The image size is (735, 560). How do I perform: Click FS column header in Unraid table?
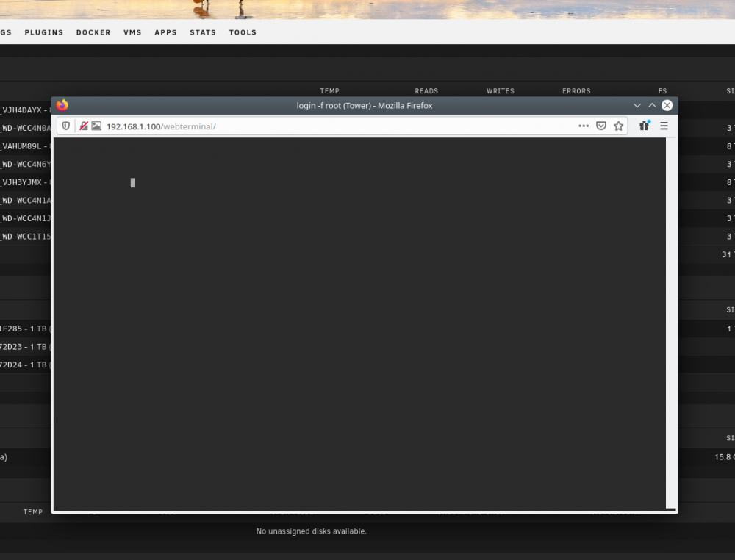tap(662, 91)
